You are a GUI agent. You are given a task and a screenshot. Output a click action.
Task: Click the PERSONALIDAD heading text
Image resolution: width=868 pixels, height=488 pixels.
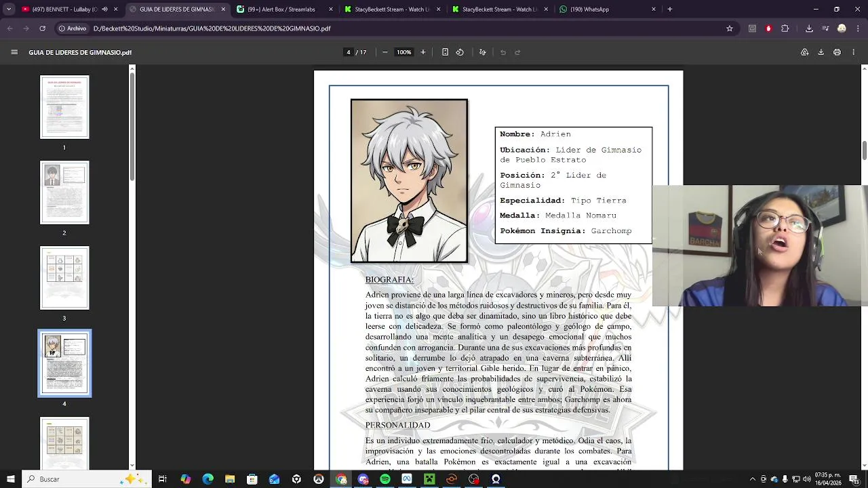[398, 425]
